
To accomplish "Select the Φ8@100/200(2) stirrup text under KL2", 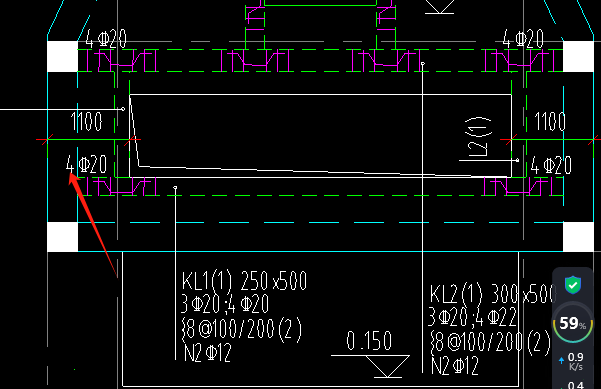I will (x=490, y=341).
